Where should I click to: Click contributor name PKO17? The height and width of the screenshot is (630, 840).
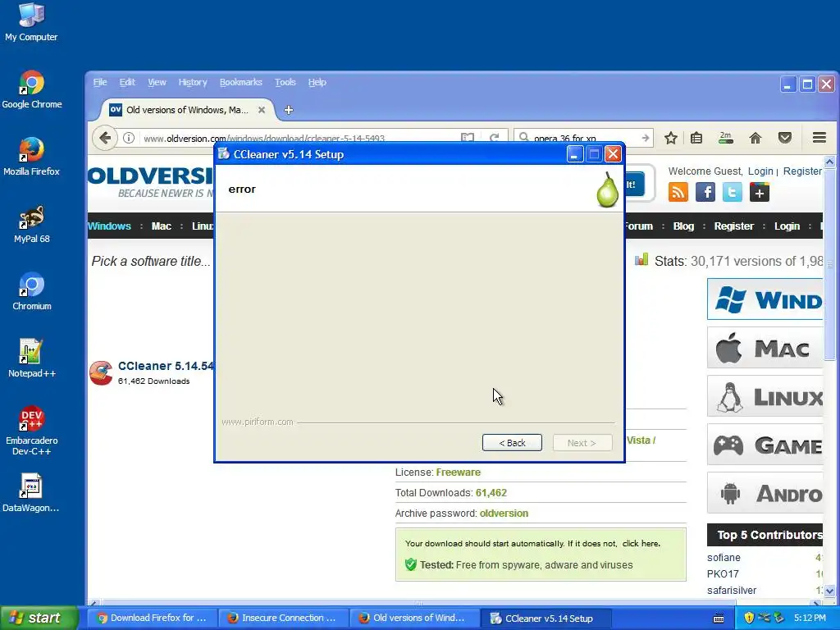[723, 573]
